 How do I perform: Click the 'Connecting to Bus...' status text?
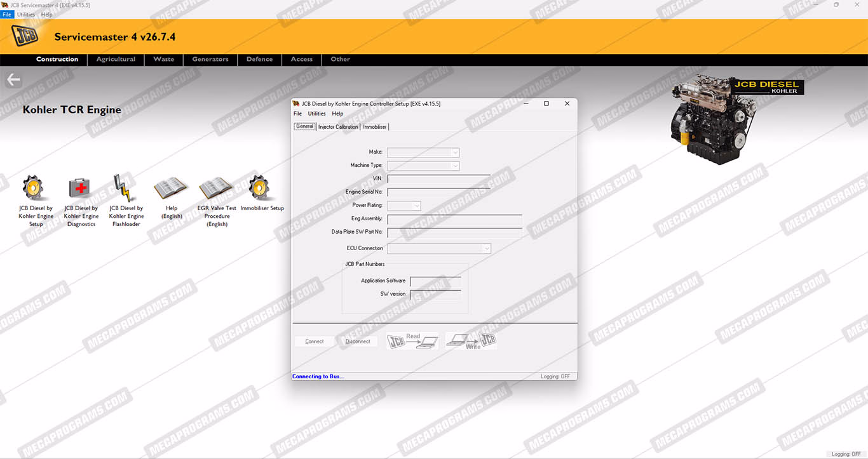click(x=318, y=376)
